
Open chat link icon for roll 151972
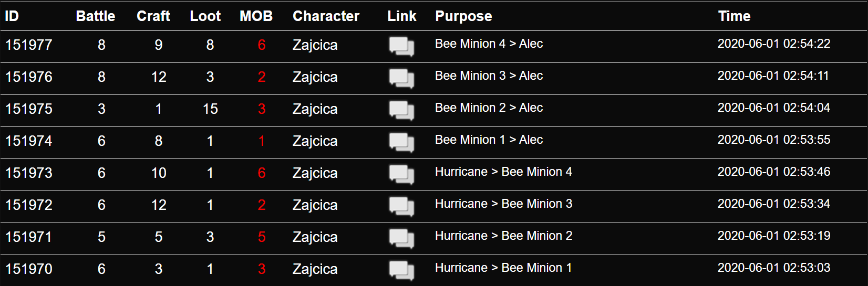click(401, 206)
